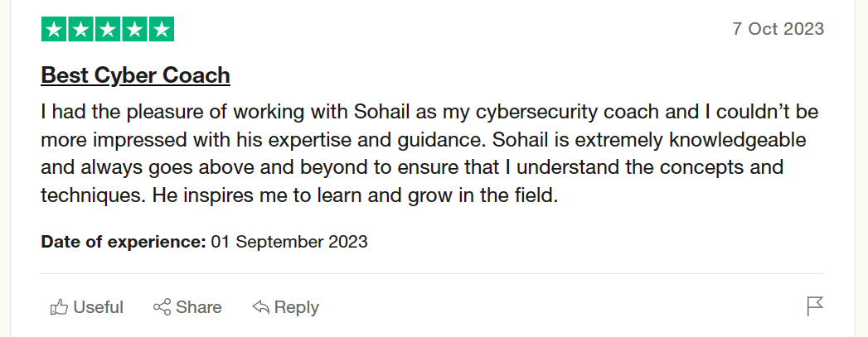Open the "Best Cyber Coach" review title
Screen dimensions: 868x337
tap(135, 75)
